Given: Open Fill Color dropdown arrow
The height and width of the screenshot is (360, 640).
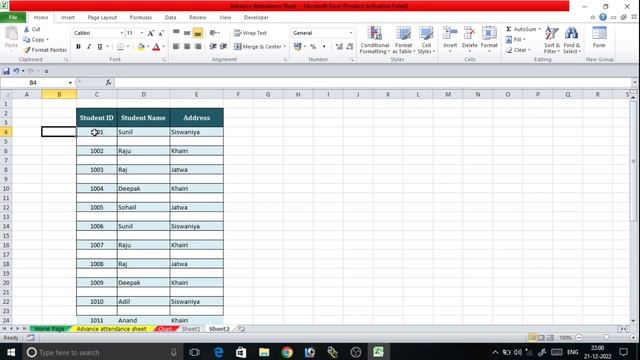Looking at the screenshot, I should click(148, 47).
